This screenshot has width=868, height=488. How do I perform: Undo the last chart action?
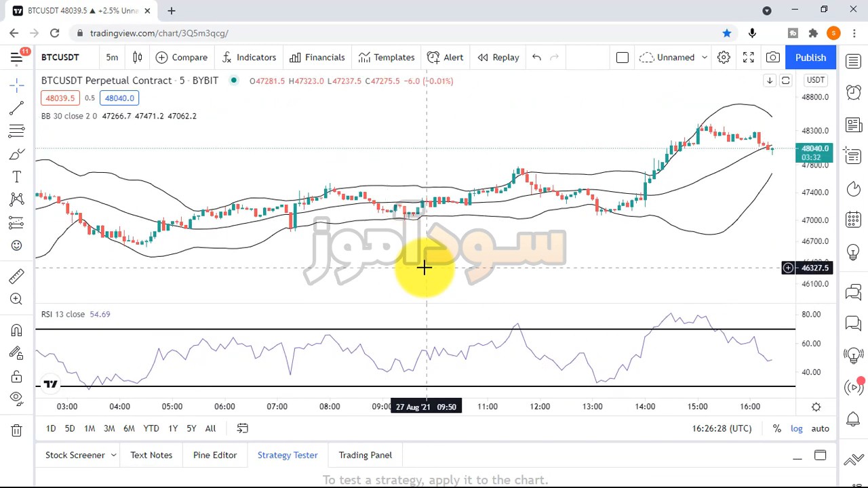[x=536, y=58]
